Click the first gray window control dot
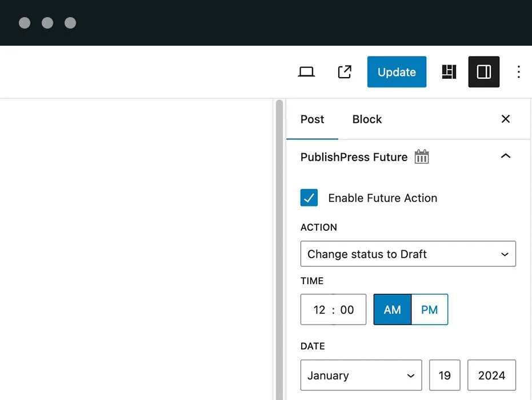The image size is (532, 400). 25,23
